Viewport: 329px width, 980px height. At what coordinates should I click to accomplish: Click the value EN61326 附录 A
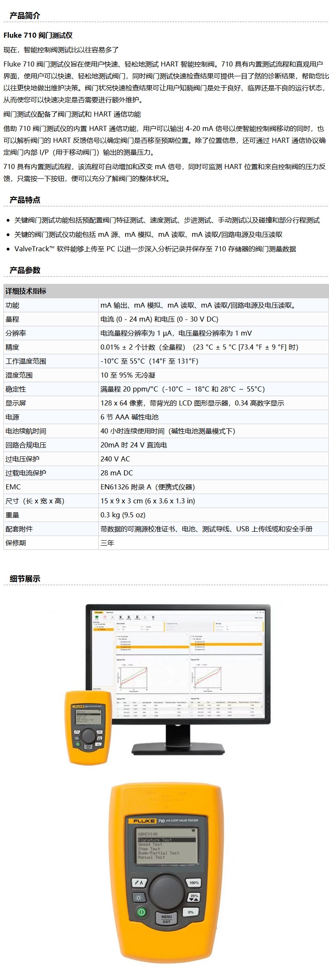tap(148, 487)
